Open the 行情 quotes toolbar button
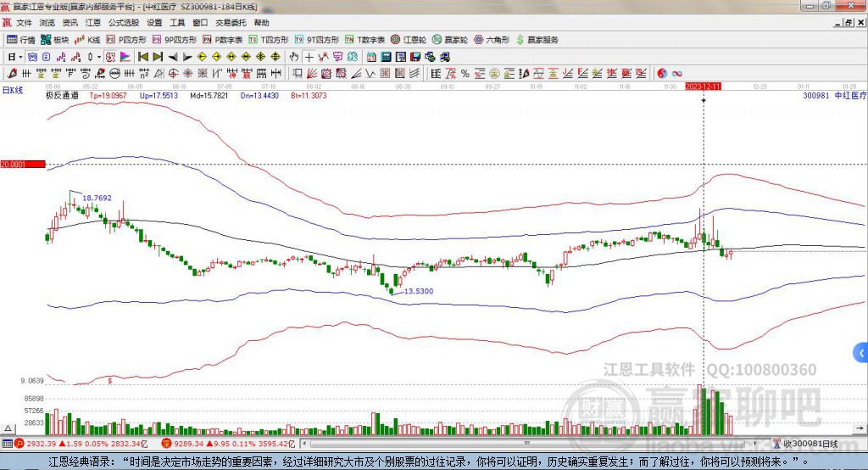The width and height of the screenshot is (868, 470). tap(21, 40)
